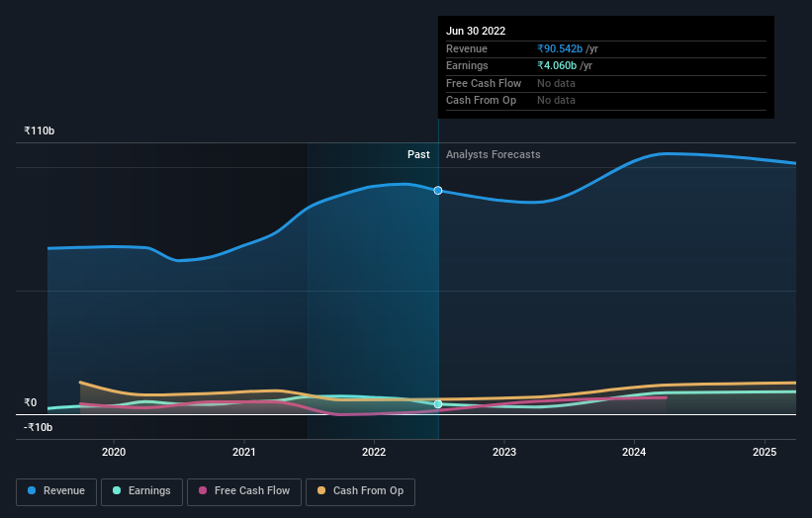The image size is (812, 518).
Task: Click 'No data' beside Free Cash Flow in tooltip
Action: tap(556, 83)
